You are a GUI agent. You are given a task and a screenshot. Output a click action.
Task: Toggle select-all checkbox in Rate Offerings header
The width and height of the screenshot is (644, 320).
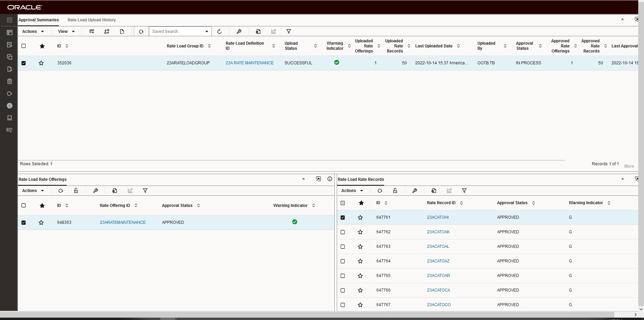(x=24, y=205)
